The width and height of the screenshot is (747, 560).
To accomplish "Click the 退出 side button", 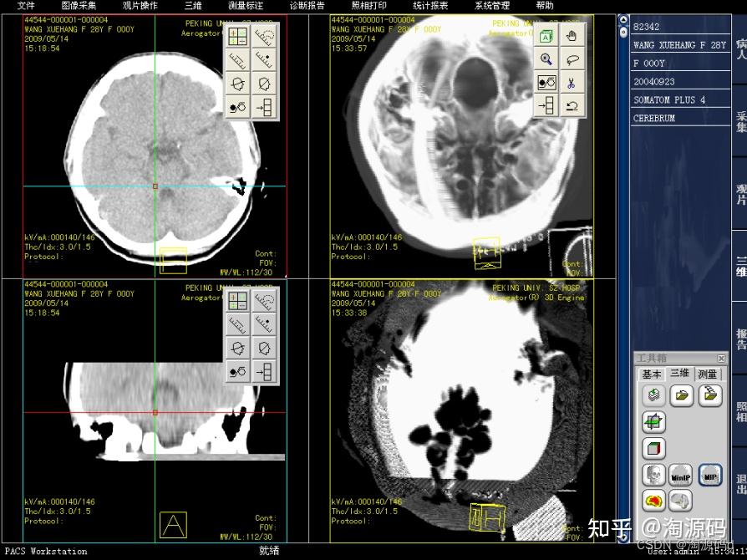I will click(x=741, y=485).
